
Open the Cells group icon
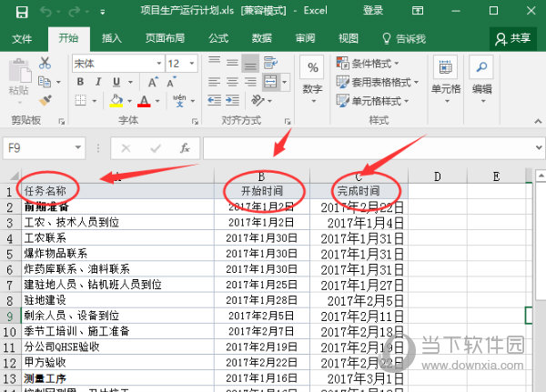click(x=446, y=70)
